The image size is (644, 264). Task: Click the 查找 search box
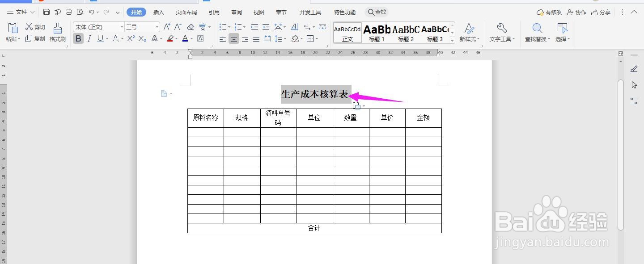point(377,12)
